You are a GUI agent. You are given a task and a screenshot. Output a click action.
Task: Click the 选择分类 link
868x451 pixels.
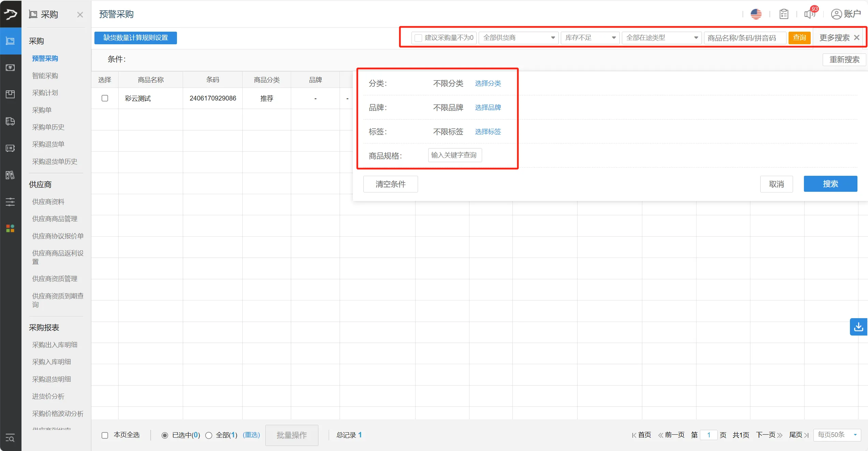[488, 83]
